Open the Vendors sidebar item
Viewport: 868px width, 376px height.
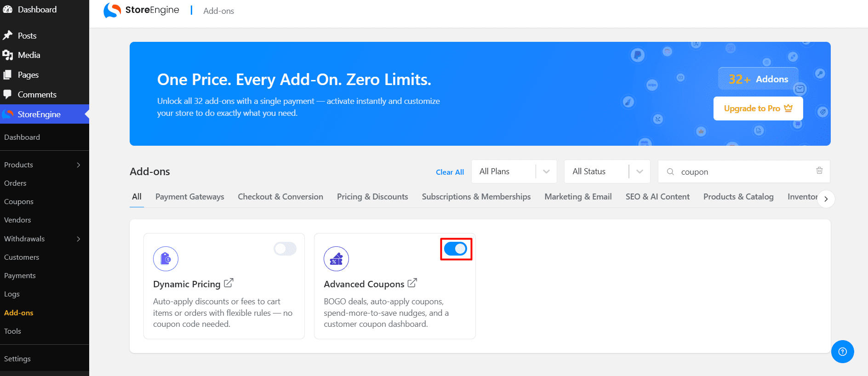(17, 220)
